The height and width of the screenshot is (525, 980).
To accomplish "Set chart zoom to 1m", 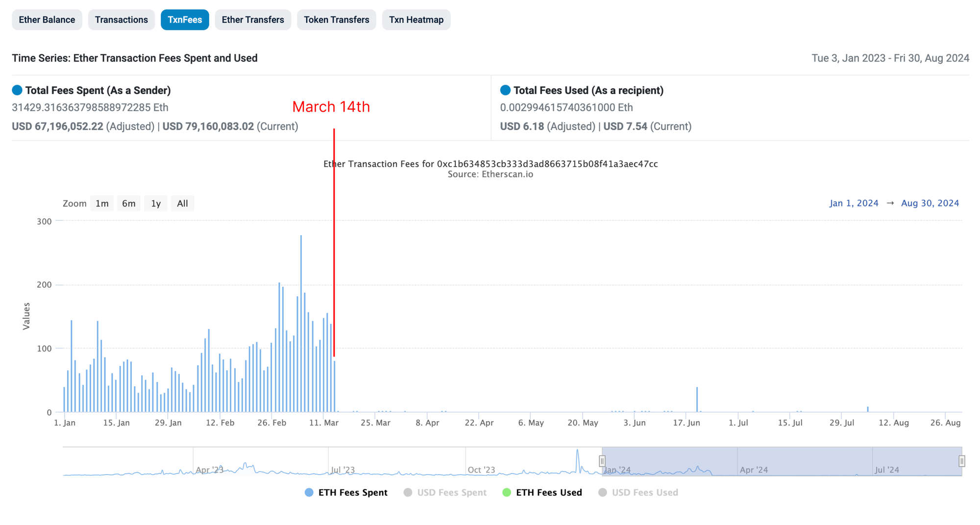I will [x=102, y=204].
